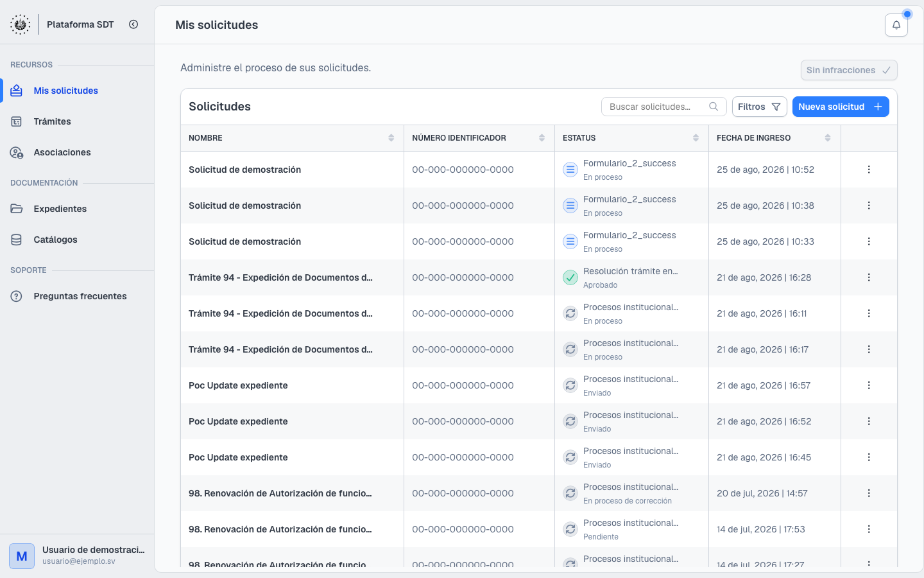Open row options for the 16:11 request
The width and height of the screenshot is (924, 578).
(869, 313)
